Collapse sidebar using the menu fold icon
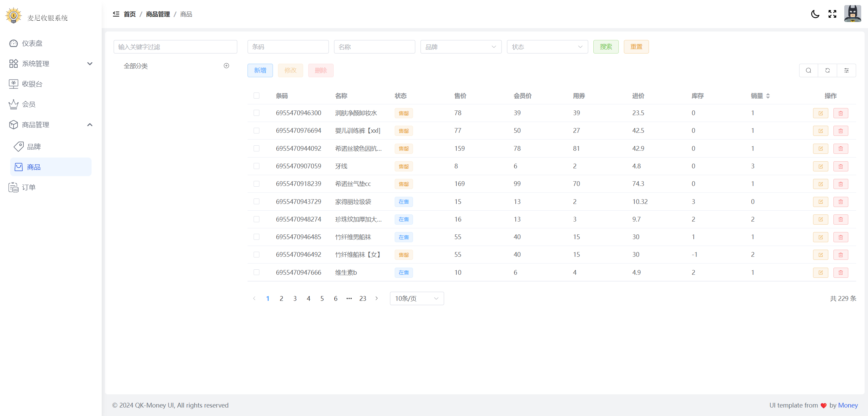 pos(116,14)
